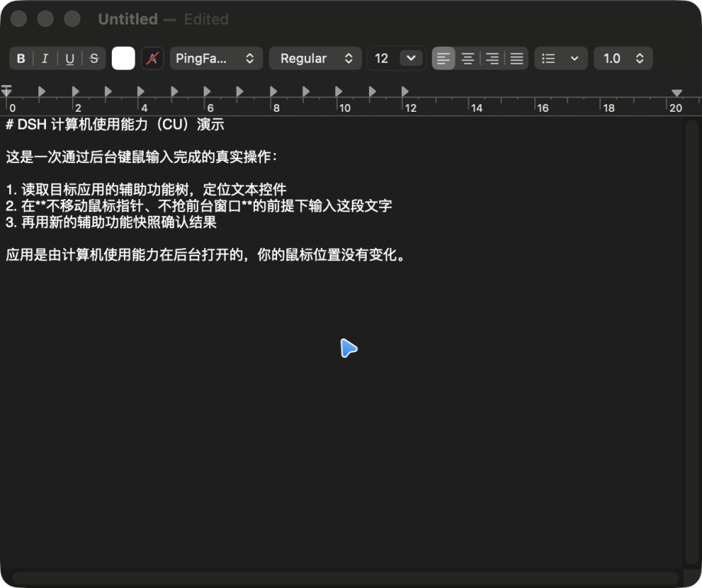The height and width of the screenshot is (588, 702).
Task: Open the 1.0 line spacing dropdown
Action: pos(623,58)
